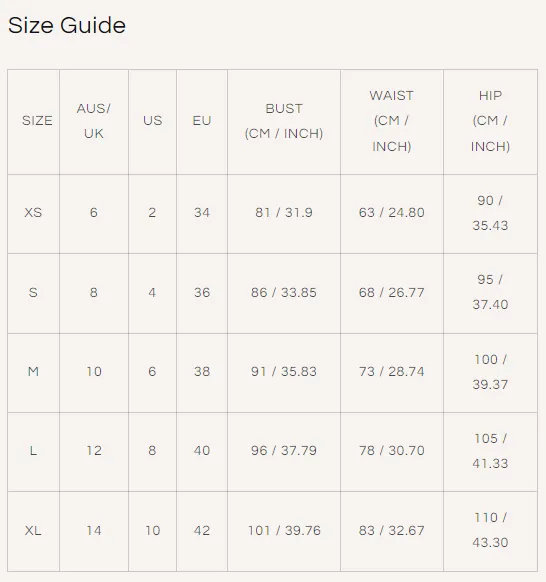Click the hip value 90 / 35.43
The height and width of the screenshot is (582, 546).
(x=490, y=213)
